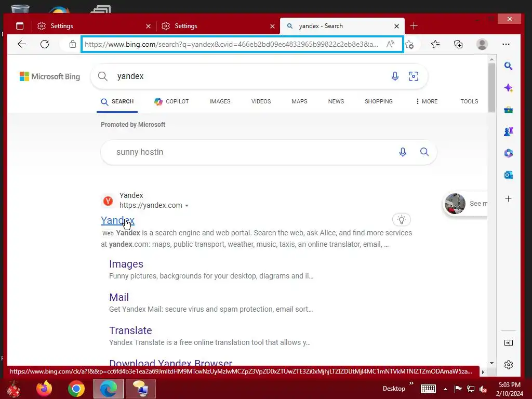The height and width of the screenshot is (399, 532).
Task: Search using an image in Bing
Action: pos(413,76)
